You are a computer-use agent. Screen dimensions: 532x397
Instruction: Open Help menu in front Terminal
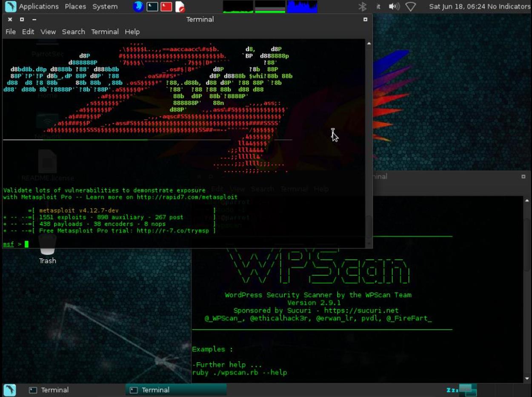coord(132,32)
